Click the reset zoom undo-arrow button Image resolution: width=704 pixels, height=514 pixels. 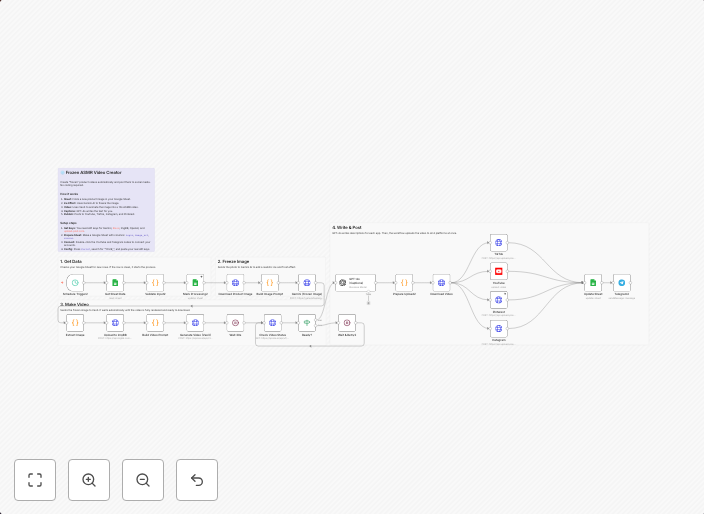(197, 480)
